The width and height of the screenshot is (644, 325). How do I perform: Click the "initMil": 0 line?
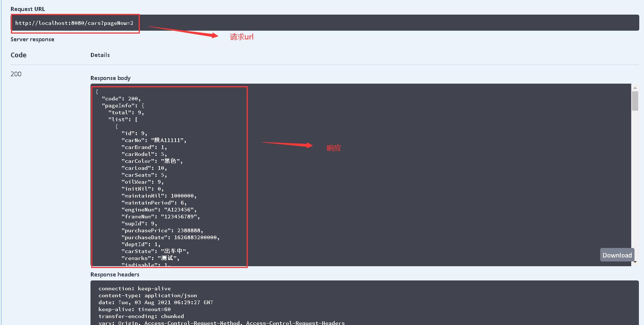pyautogui.click(x=143, y=189)
